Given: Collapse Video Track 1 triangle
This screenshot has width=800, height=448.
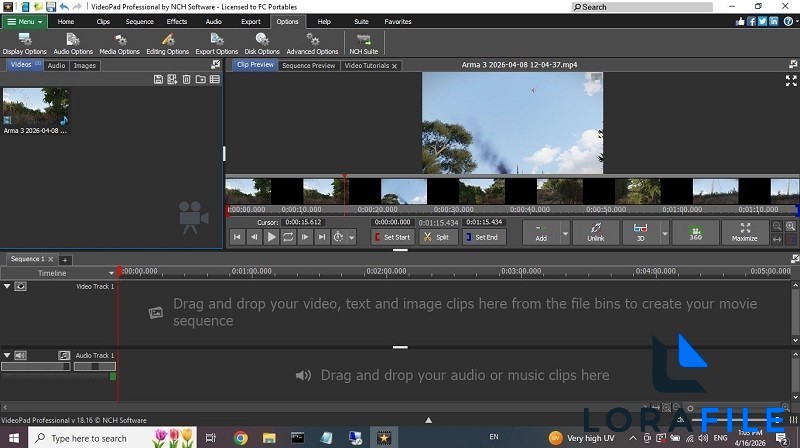Looking at the screenshot, I should pyautogui.click(x=7, y=286).
